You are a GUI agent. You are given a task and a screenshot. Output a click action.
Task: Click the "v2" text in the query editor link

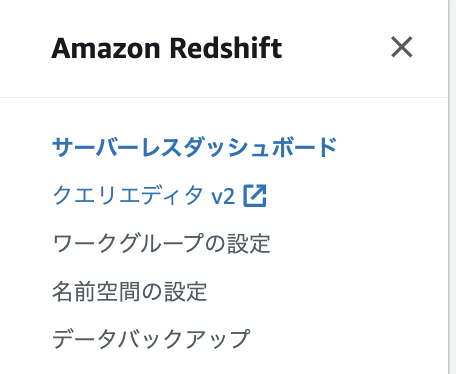click(223, 196)
